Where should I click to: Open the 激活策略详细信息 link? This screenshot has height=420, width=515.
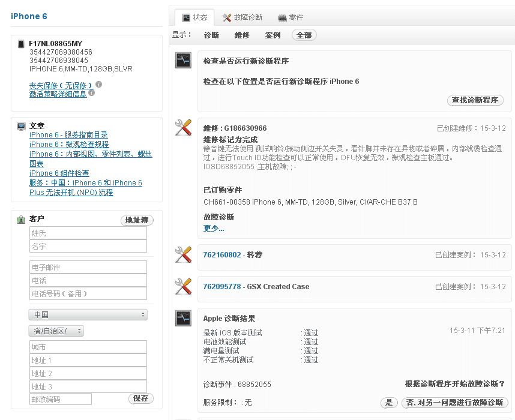[58, 94]
